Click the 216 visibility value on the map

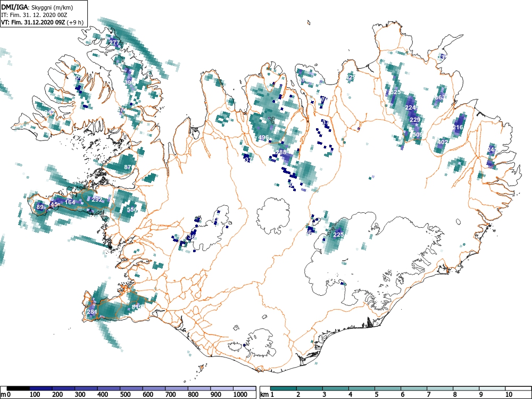click(x=458, y=127)
